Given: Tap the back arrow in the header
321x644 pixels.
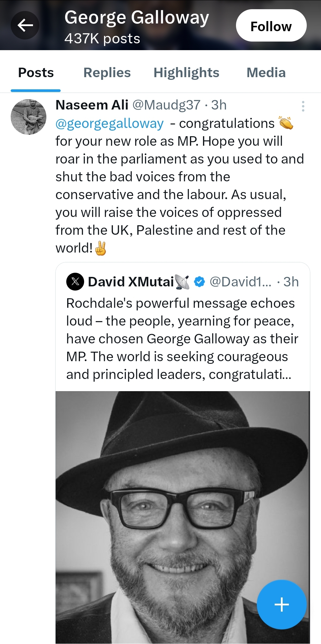Looking at the screenshot, I should pyautogui.click(x=25, y=25).
